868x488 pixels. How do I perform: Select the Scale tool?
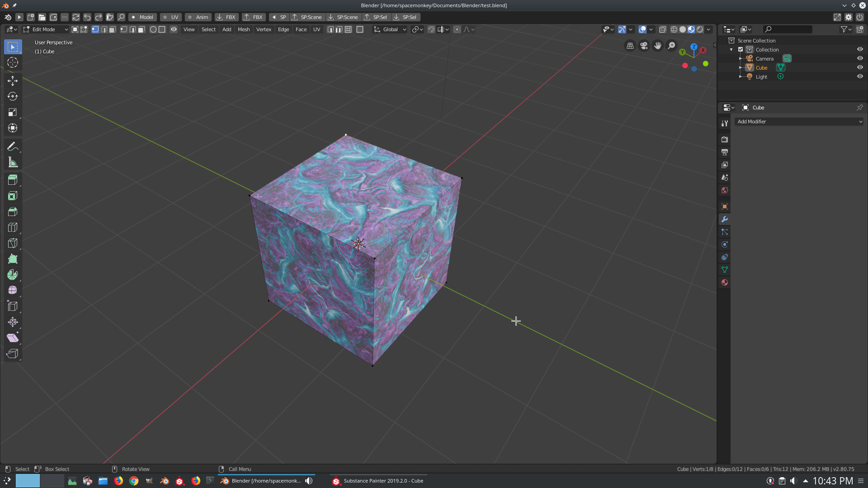click(x=13, y=112)
